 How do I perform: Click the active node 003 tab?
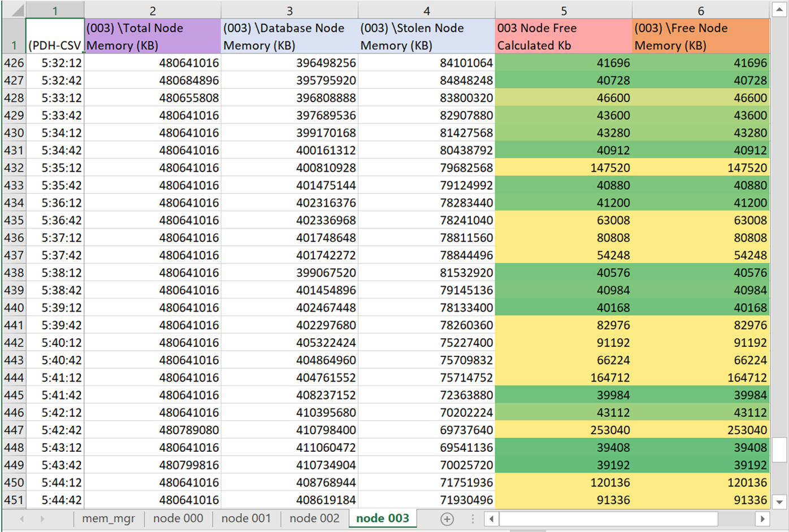[x=382, y=518]
